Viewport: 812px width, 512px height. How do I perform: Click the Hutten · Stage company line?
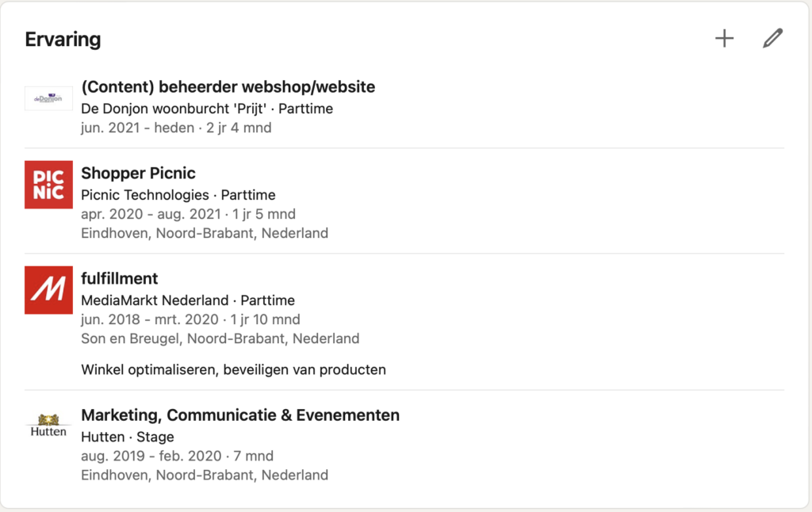click(x=128, y=437)
